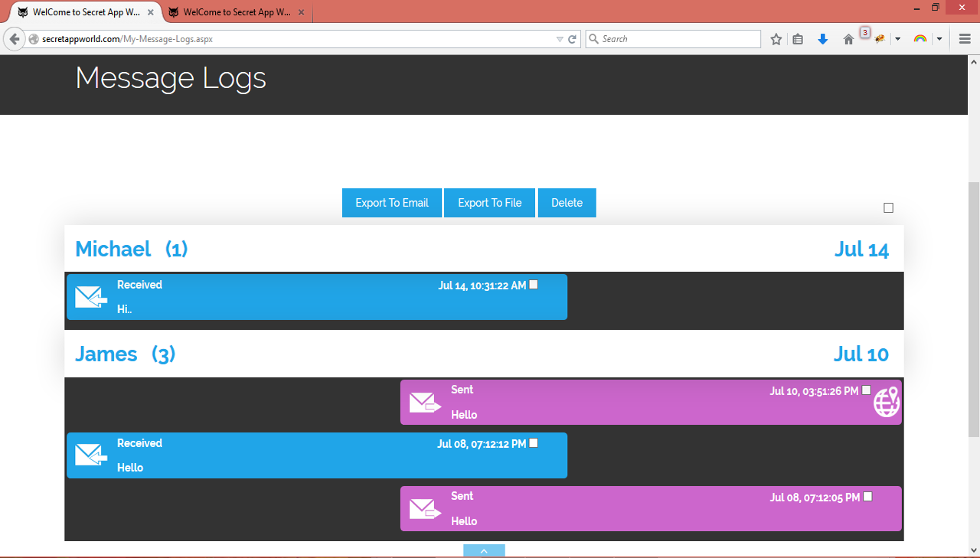Click the Export To Email button
The width and height of the screenshot is (980, 558).
coord(392,203)
